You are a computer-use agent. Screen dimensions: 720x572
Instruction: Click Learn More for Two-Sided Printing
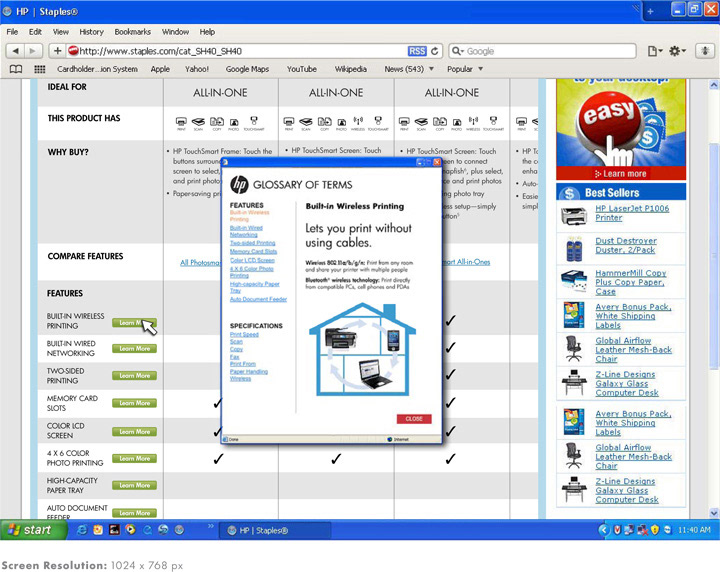[135, 376]
